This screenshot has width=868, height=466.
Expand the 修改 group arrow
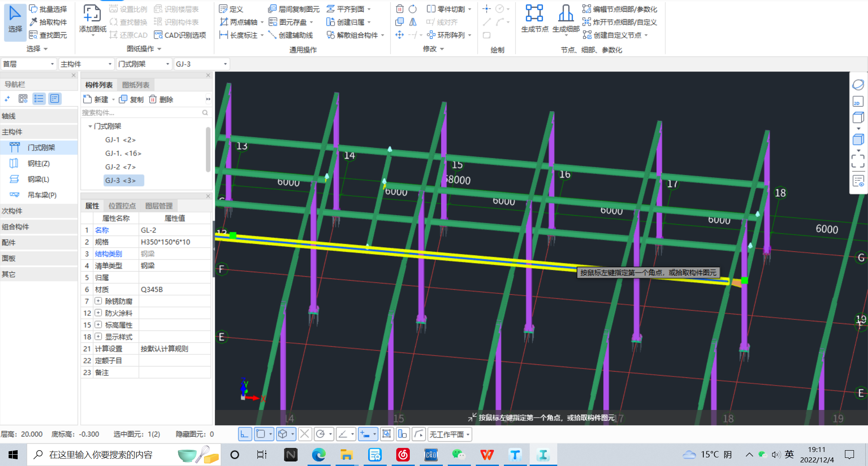tap(442, 49)
